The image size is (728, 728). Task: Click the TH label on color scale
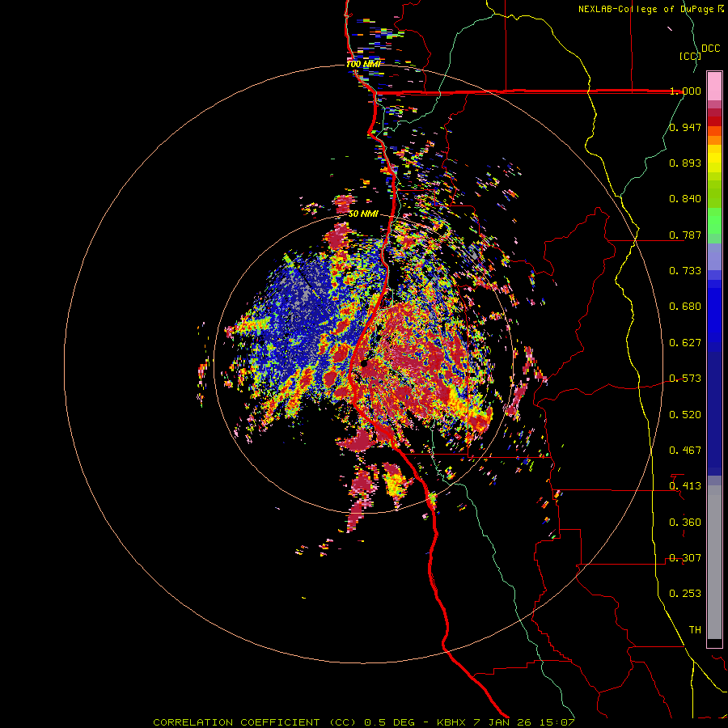click(x=695, y=630)
